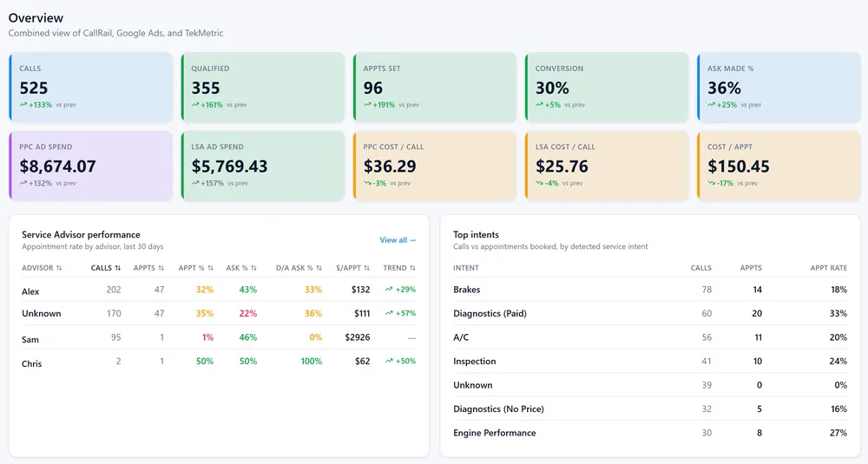Sort by Ask % column sort icon
The width and height of the screenshot is (868, 464).
pos(253,268)
